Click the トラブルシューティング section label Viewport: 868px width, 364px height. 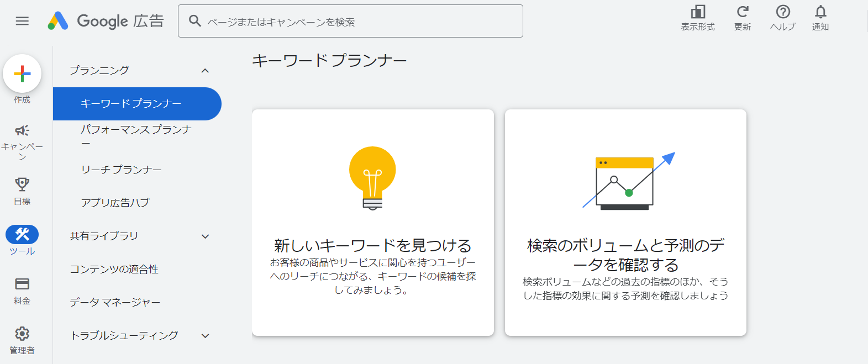tap(124, 335)
